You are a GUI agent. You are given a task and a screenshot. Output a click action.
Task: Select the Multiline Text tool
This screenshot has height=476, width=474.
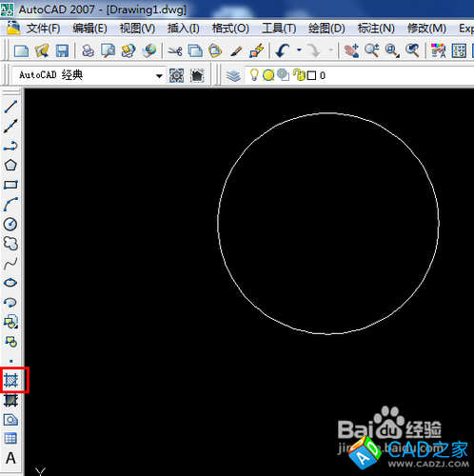tap(10, 458)
